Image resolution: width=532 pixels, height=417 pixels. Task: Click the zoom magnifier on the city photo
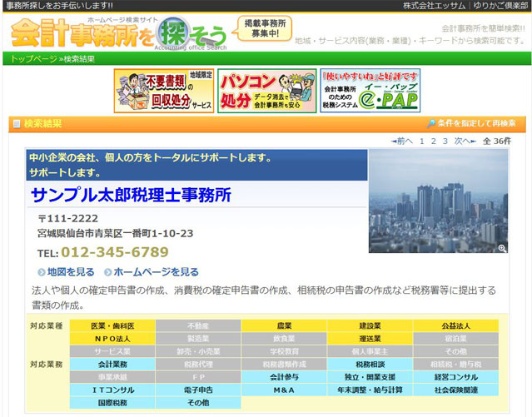pos(502,248)
